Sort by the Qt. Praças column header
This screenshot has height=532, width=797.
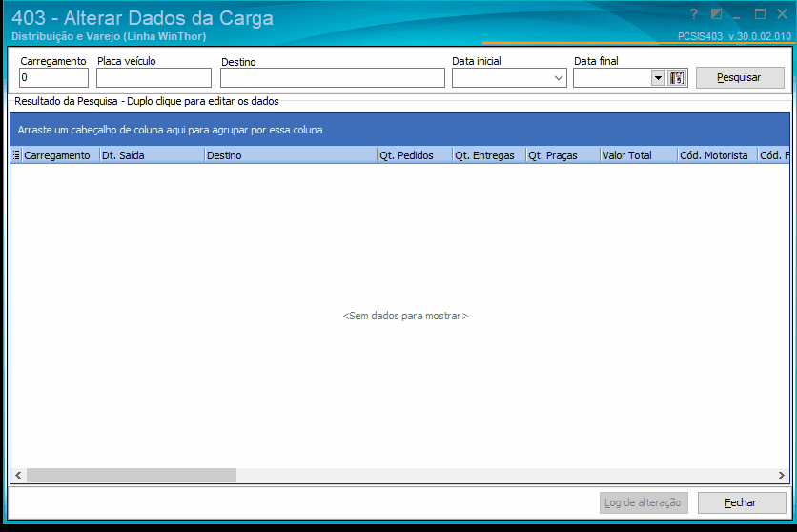(563, 155)
